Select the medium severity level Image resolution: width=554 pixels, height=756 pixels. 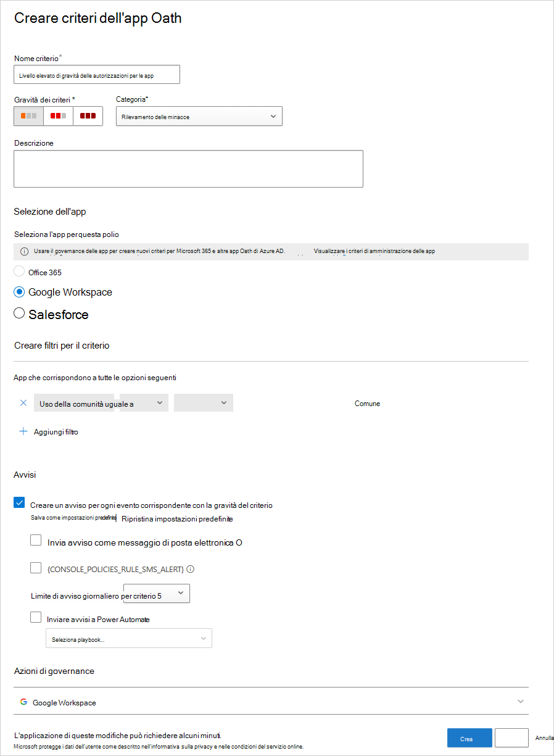pos(58,115)
